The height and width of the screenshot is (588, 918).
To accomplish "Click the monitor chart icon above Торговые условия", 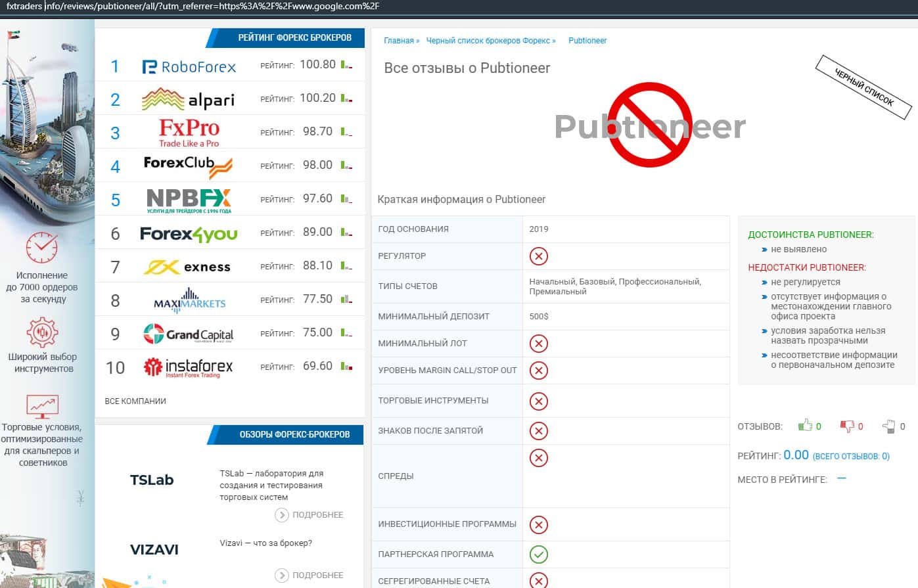I will pyautogui.click(x=42, y=407).
